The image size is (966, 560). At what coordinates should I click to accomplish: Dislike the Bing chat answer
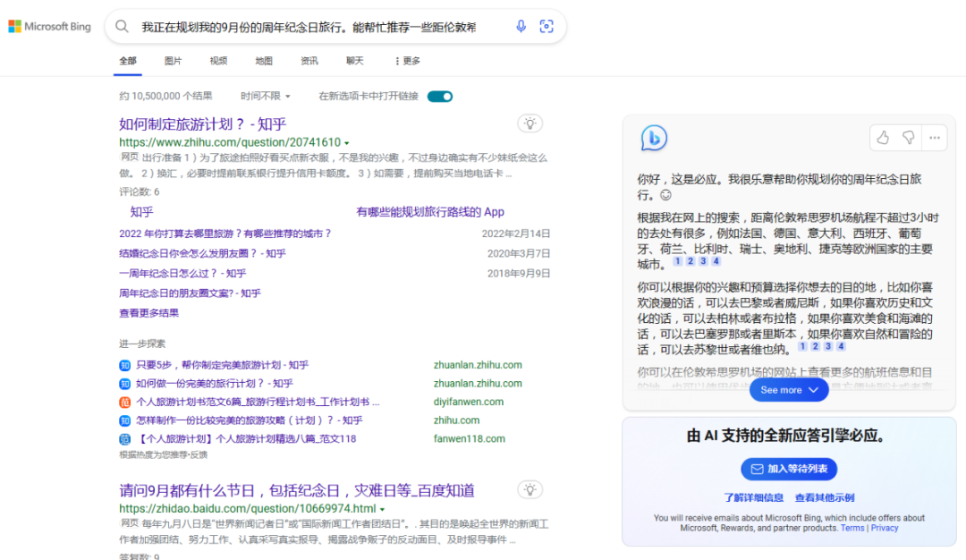coord(909,138)
